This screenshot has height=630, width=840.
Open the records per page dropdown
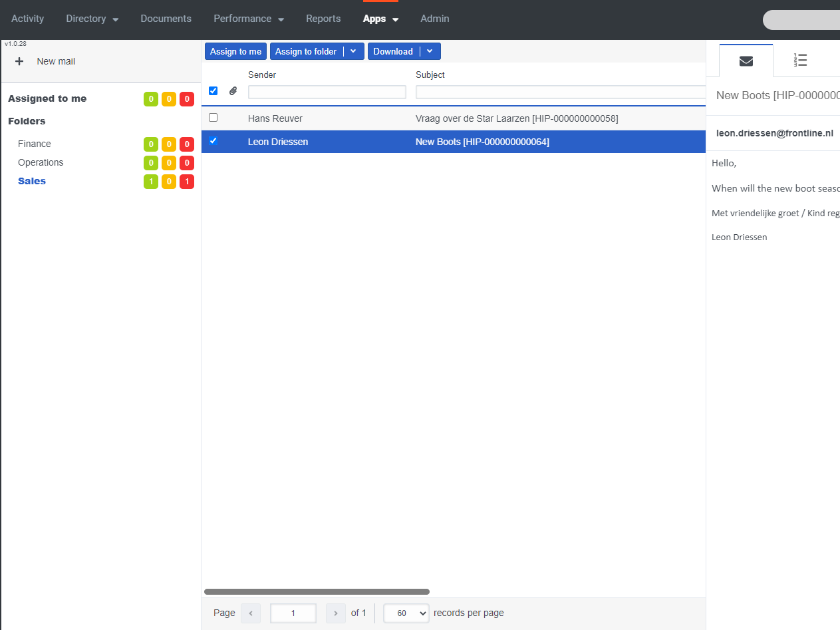pyautogui.click(x=406, y=613)
